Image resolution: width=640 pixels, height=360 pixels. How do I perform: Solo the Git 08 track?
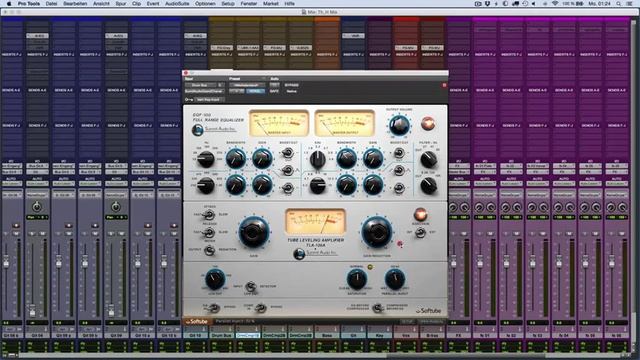tap(32, 233)
